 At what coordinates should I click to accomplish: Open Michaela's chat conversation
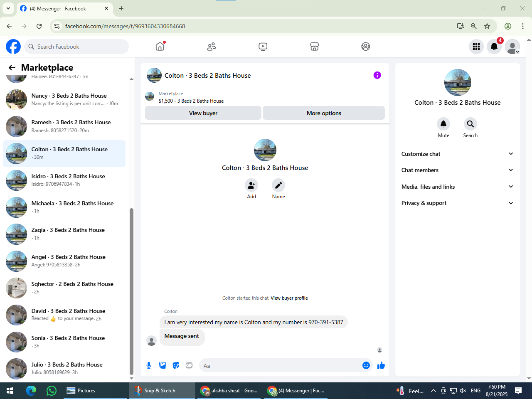(64, 207)
